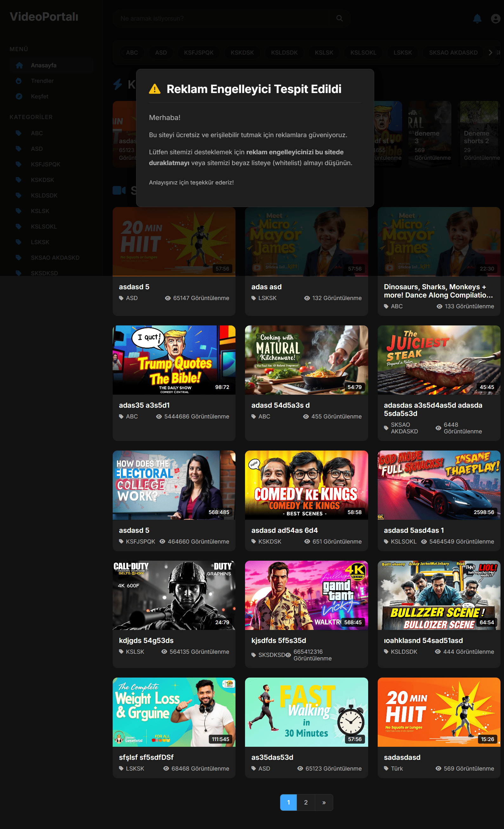Click '665412316 Görüntülenme' view count
The width and height of the screenshot is (504, 829).
click(x=312, y=655)
